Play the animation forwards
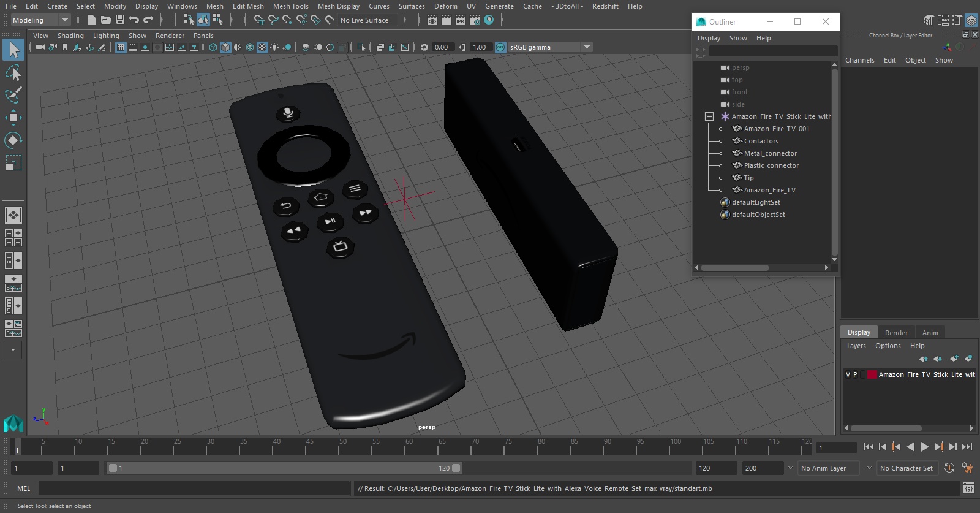 [x=924, y=447]
